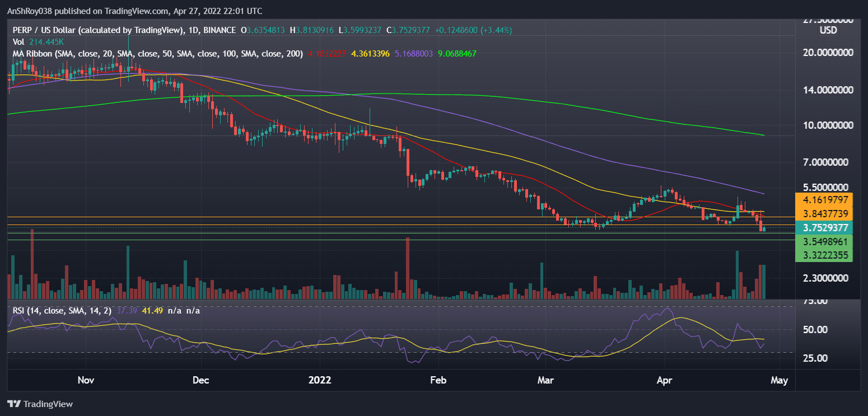Click the Vol 214.445K volume label
Image resolution: width=868 pixels, height=416 pixels.
pyautogui.click(x=39, y=41)
